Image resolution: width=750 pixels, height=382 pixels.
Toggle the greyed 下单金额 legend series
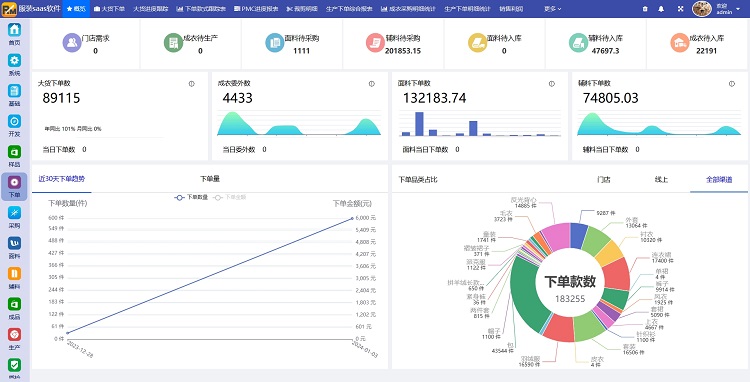coord(230,197)
